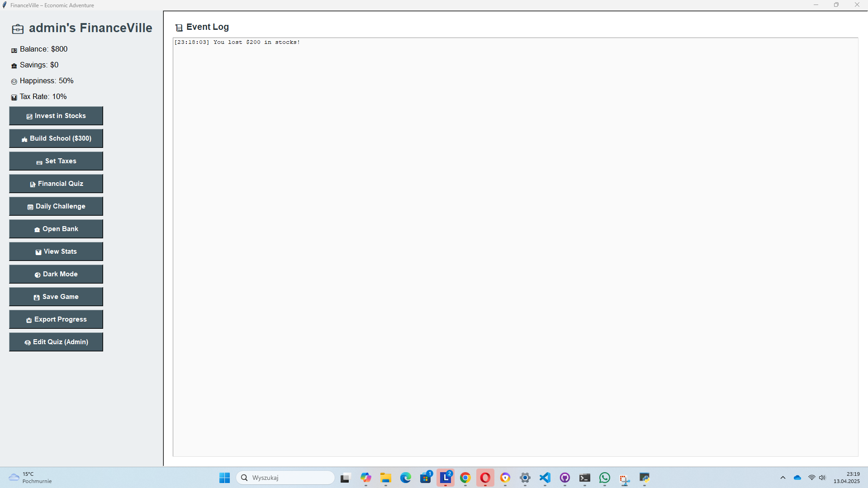The height and width of the screenshot is (488, 868).
Task: Click the Invest in Stocks button
Action: tap(56, 116)
